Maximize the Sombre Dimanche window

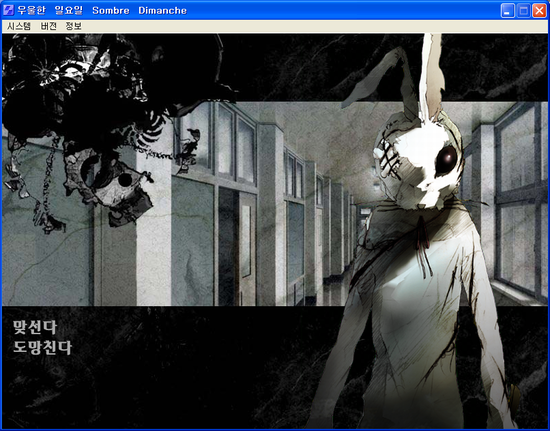pyautogui.click(x=523, y=11)
